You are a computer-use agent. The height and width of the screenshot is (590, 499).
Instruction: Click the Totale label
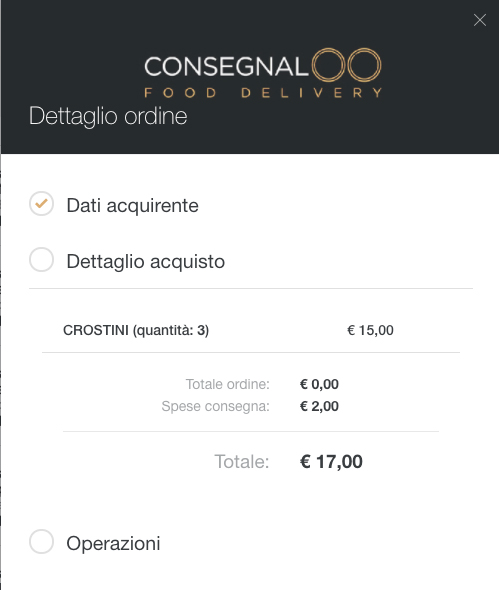(x=242, y=462)
